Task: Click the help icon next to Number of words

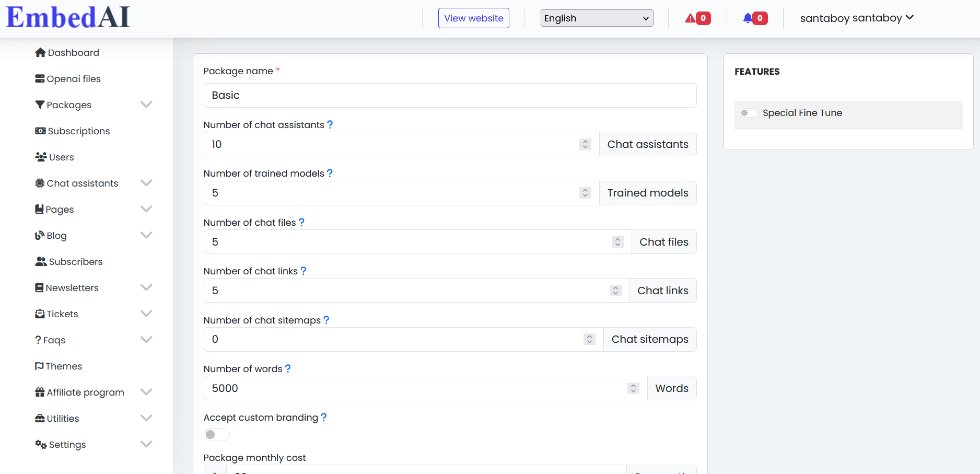Action: (x=288, y=369)
